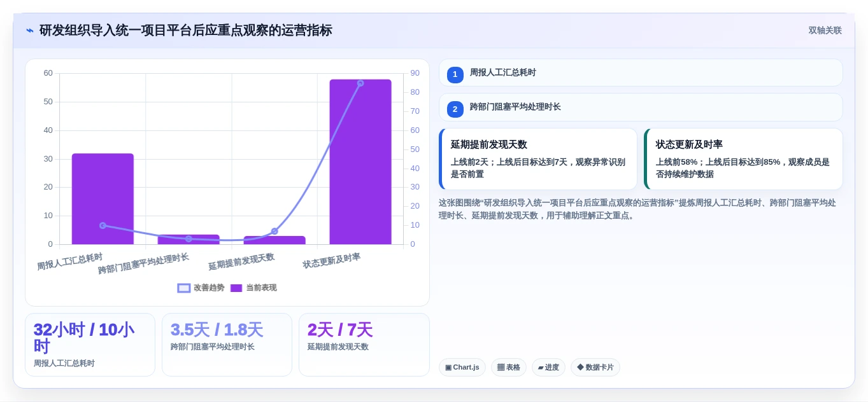This screenshot has width=868, height=402.
Task: Click the line point above 延期提前发现天数 bar
Action: pos(274,231)
